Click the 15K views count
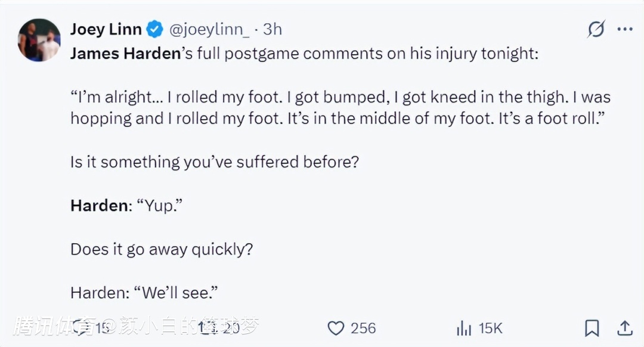Image resolution: width=644 pixels, height=347 pixels. click(x=490, y=328)
